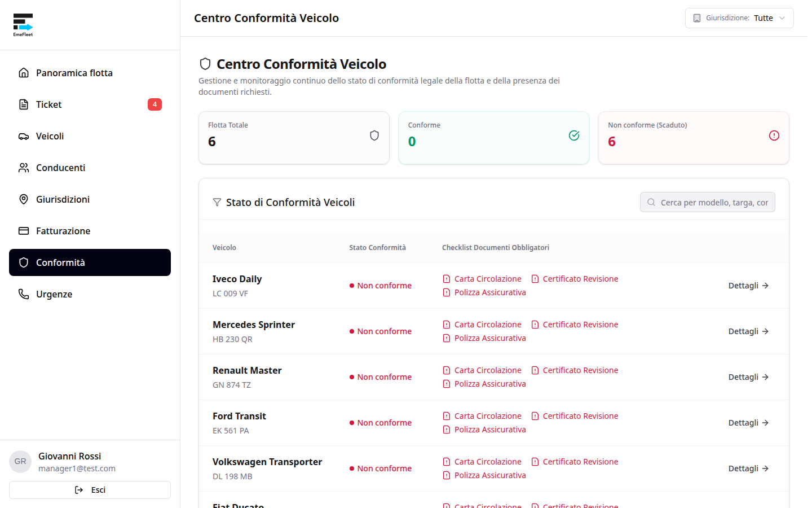Image resolution: width=812 pixels, height=508 pixels.
Task: Click Iveco Daily's Certificato Revisione document icon
Action: pos(535,279)
